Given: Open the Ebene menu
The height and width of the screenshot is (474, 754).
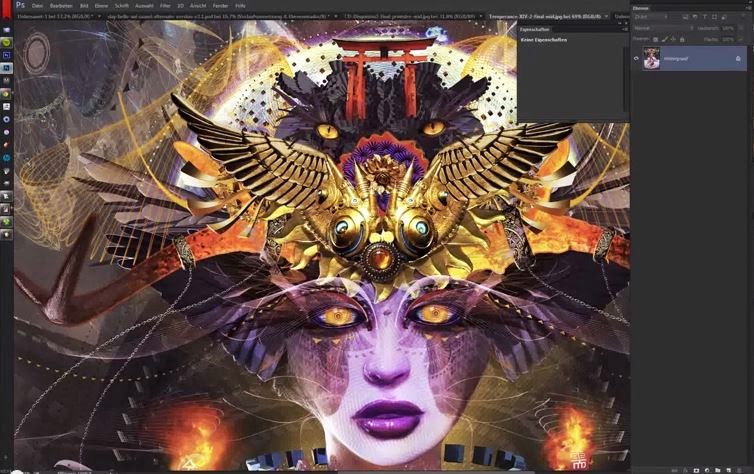Looking at the screenshot, I should pyautogui.click(x=101, y=6).
